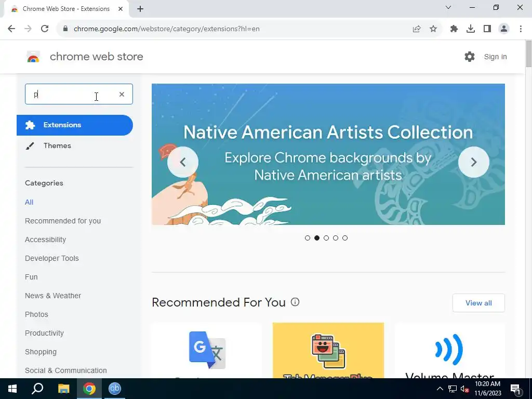
Task: Select the first carousel dot
Action: click(x=308, y=238)
